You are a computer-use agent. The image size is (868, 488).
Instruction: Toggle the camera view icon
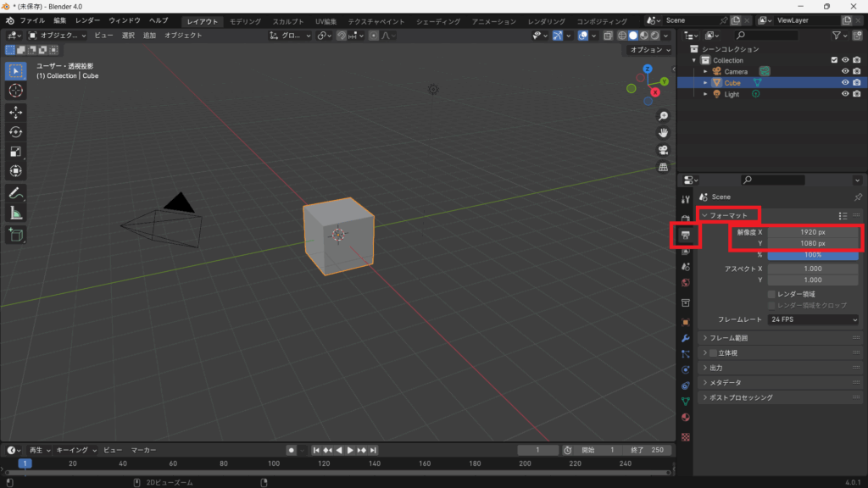coord(663,150)
